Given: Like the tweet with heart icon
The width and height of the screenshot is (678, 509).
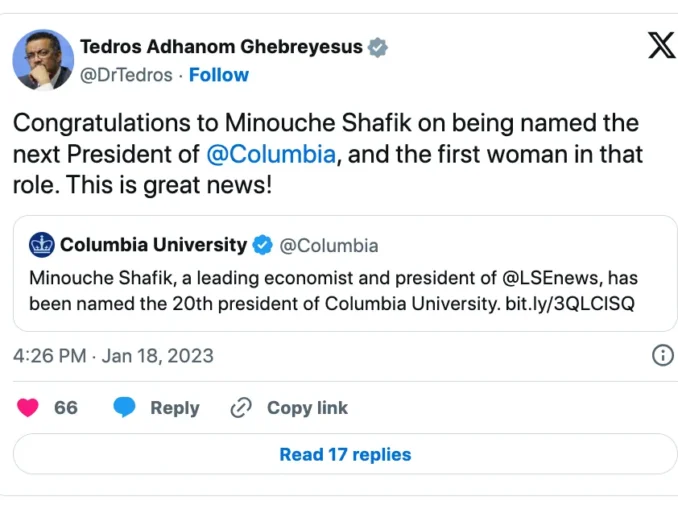Looking at the screenshot, I should tap(28, 408).
